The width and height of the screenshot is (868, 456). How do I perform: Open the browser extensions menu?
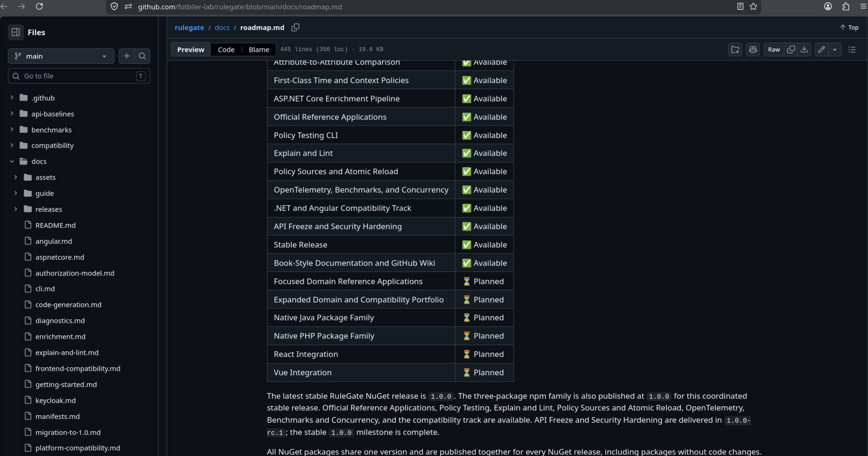(845, 7)
